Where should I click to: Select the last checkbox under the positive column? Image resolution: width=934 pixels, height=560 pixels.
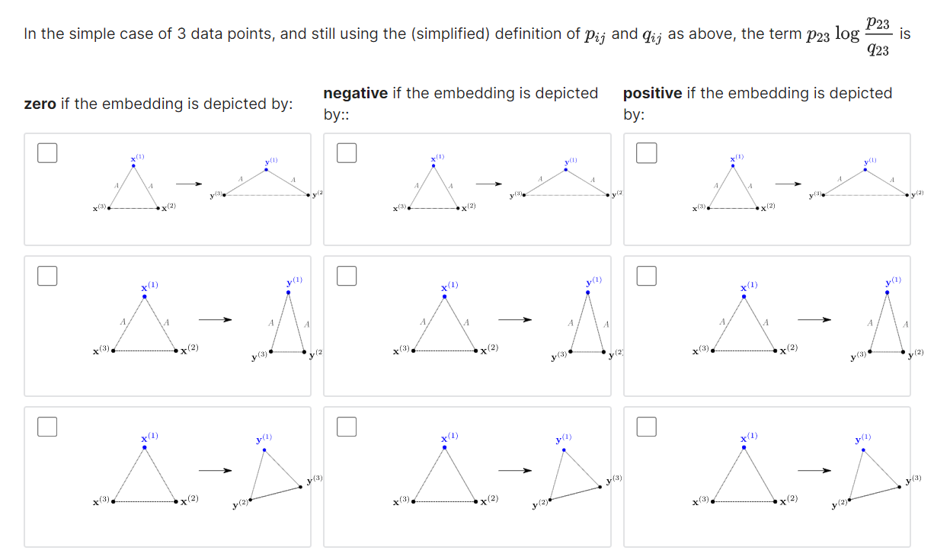pyautogui.click(x=647, y=427)
